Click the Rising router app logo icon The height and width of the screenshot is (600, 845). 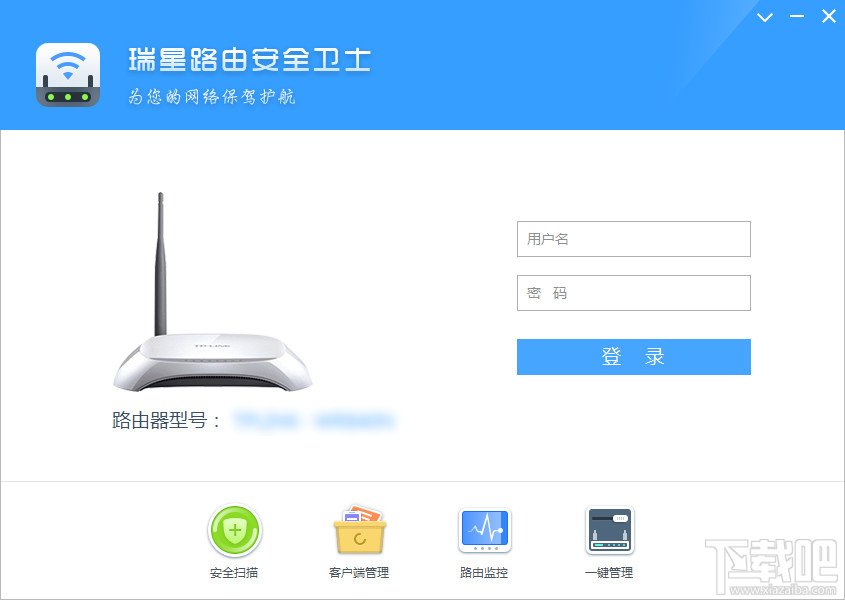pyautogui.click(x=68, y=74)
